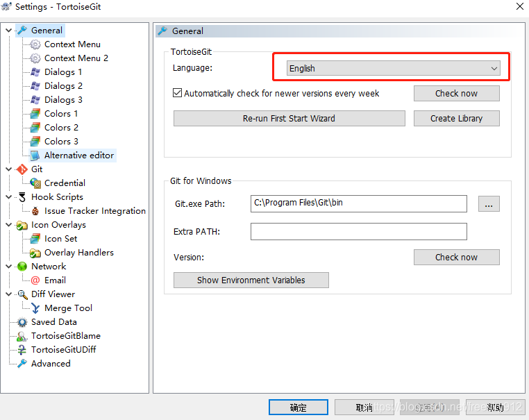Click Check now next to Version
The image size is (529, 420).
[x=456, y=258]
